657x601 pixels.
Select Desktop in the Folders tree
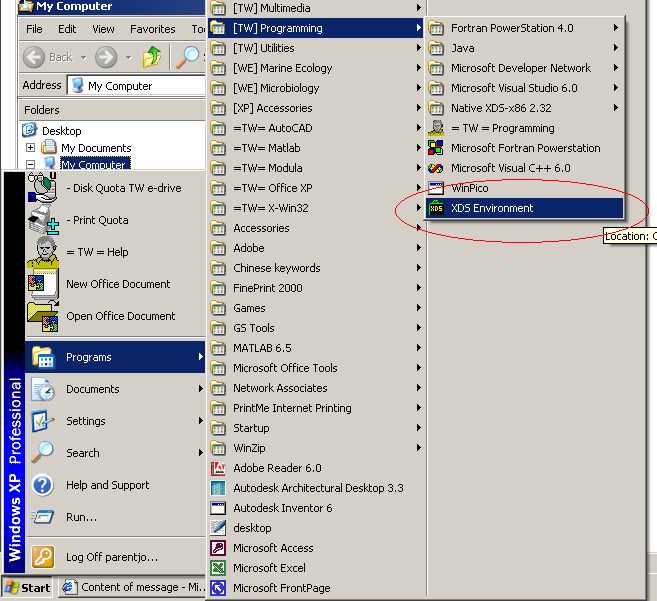coord(61,131)
